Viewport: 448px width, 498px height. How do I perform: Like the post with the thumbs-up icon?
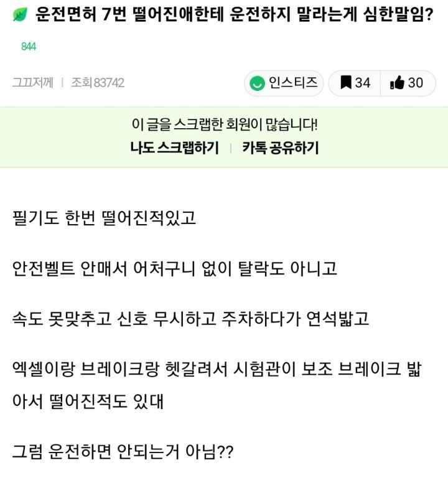397,83
